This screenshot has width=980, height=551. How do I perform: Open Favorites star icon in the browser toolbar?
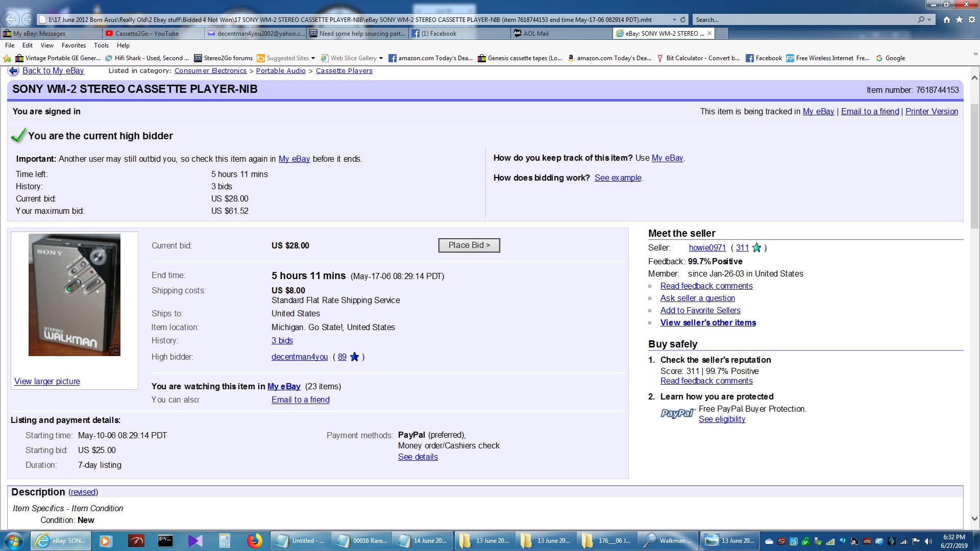[x=959, y=19]
